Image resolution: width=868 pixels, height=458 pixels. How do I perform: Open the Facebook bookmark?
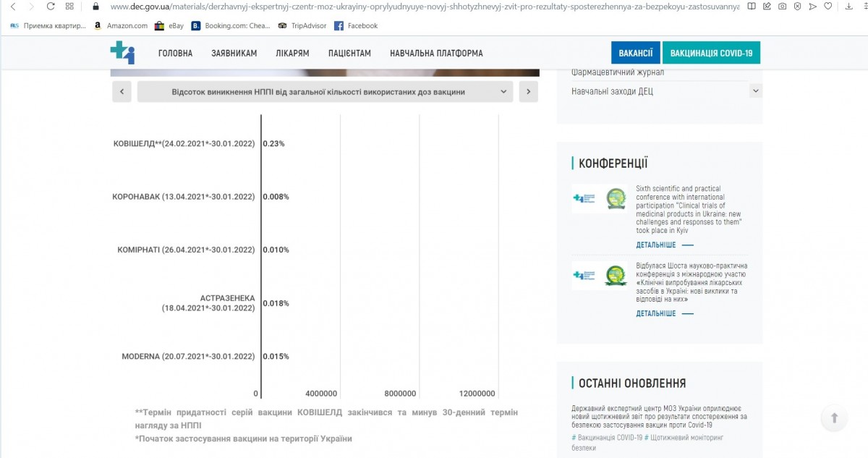tap(356, 26)
